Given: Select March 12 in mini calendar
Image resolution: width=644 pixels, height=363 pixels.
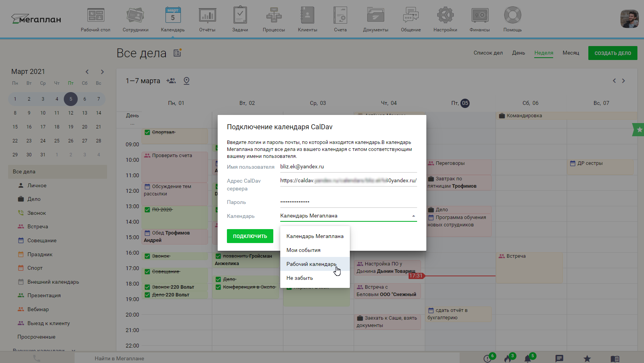Looking at the screenshot, I should click(71, 113).
